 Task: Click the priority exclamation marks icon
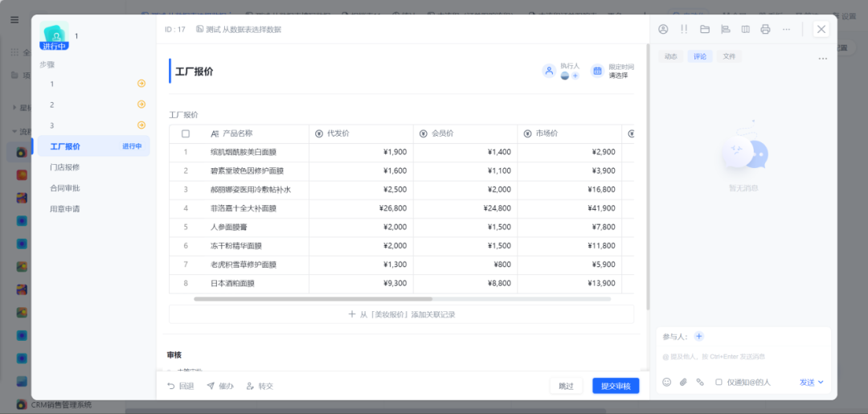(x=684, y=29)
